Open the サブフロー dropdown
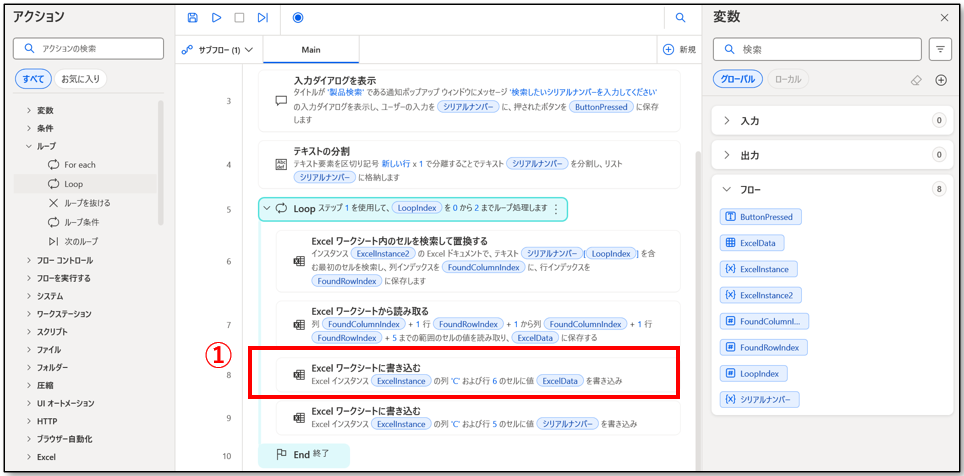This screenshot has height=476, width=964. pos(217,49)
